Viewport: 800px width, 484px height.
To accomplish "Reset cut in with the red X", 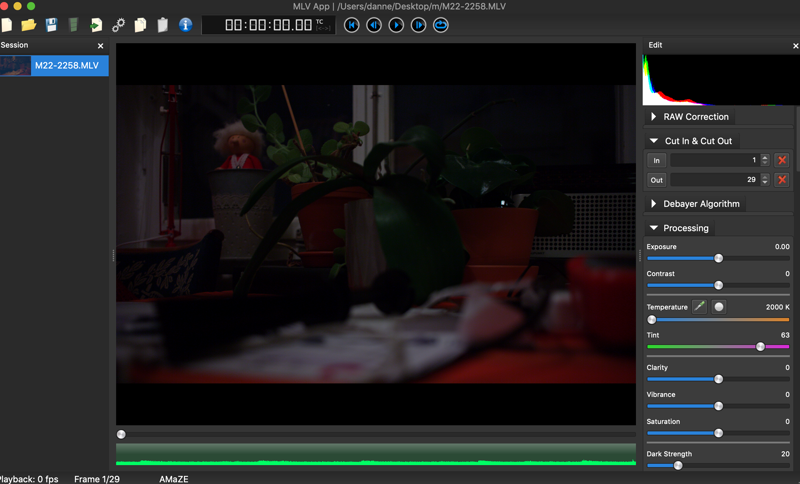I will pos(782,160).
